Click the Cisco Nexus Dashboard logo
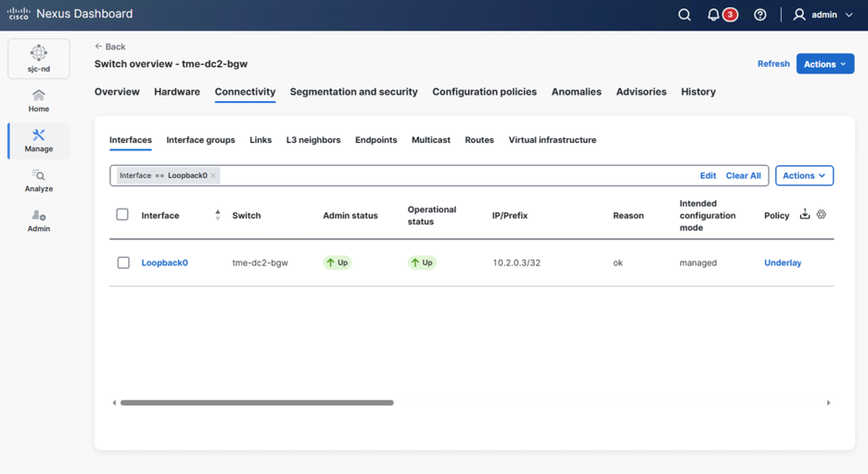This screenshot has height=474, width=868. pyautogui.click(x=70, y=14)
